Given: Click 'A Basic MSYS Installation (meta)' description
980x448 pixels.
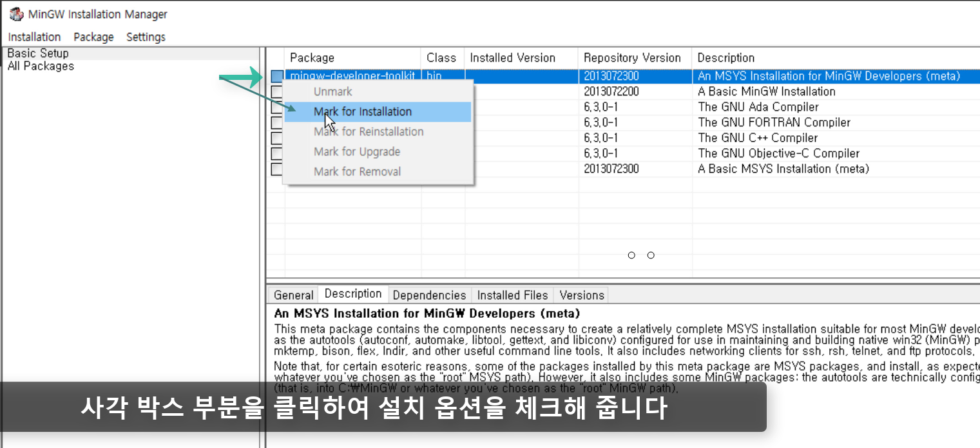Looking at the screenshot, I should point(783,169).
